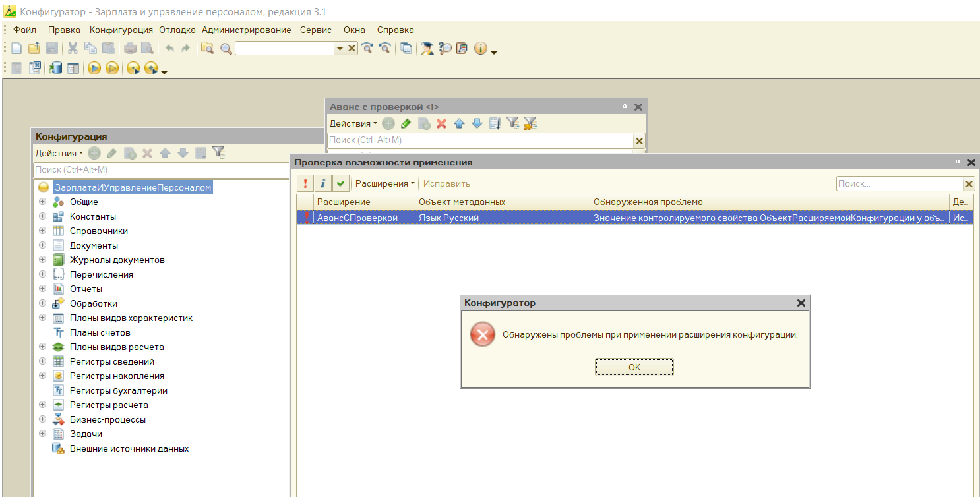Click the Help info icon in toolbar
Viewport: 980px width, 503px height.
pos(480,48)
